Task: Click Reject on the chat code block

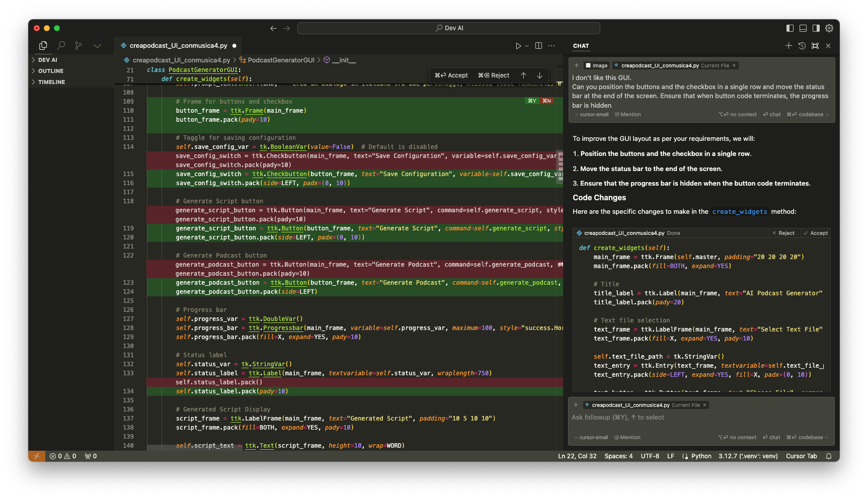Action: tap(783, 233)
